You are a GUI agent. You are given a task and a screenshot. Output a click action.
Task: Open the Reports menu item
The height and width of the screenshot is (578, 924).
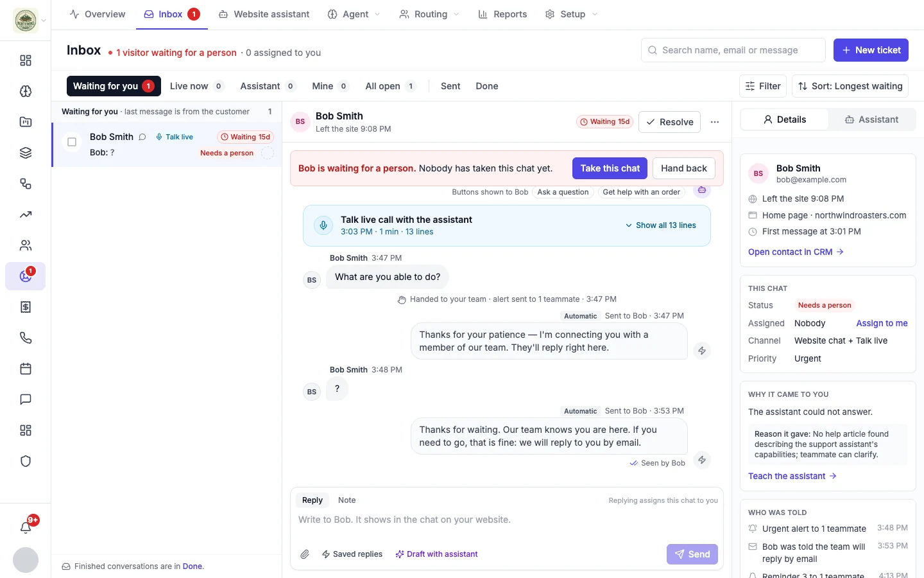tap(502, 14)
